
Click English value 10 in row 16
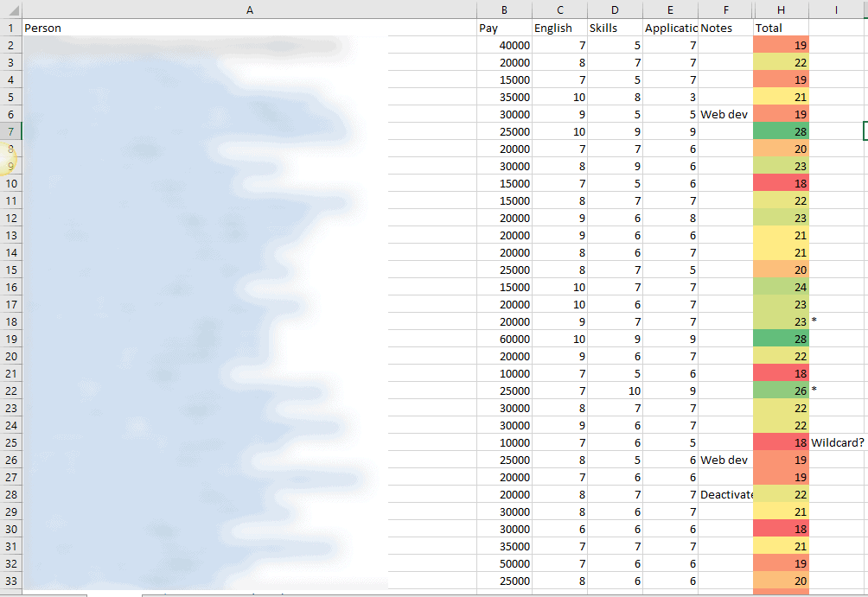pos(559,287)
